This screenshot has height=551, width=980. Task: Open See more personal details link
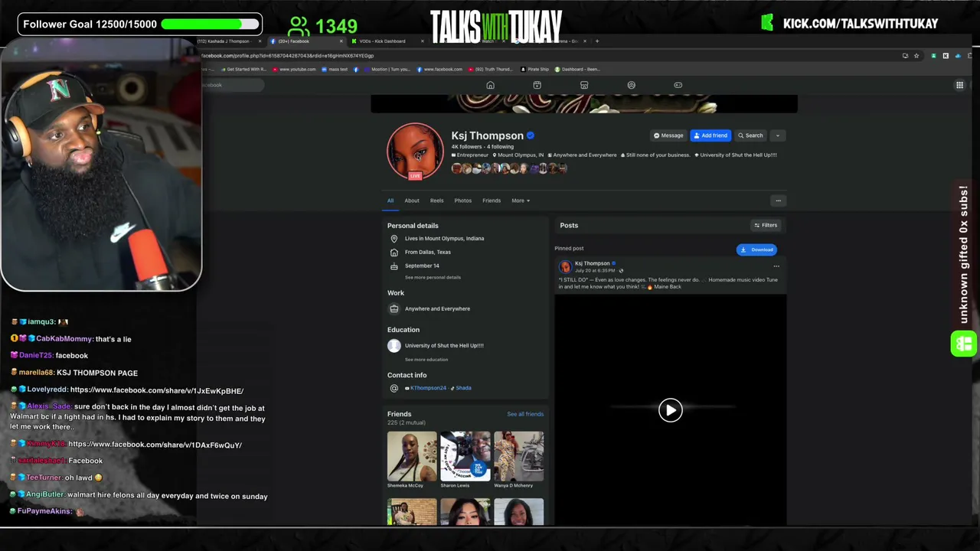tap(433, 277)
